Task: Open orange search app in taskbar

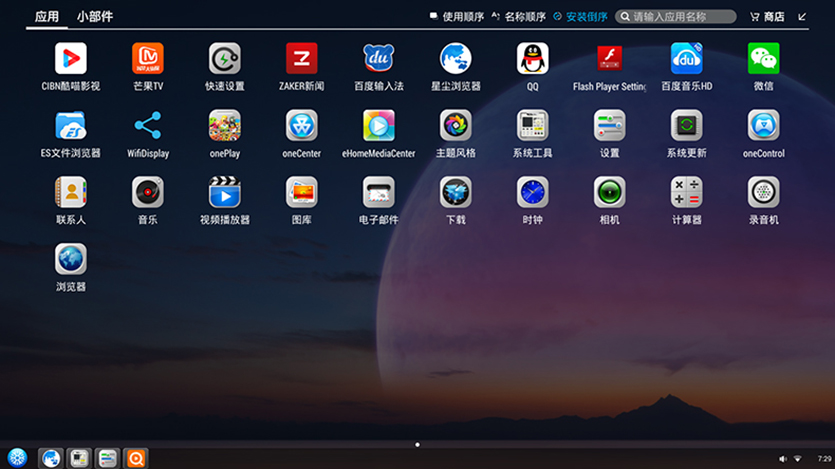Action: click(136, 458)
